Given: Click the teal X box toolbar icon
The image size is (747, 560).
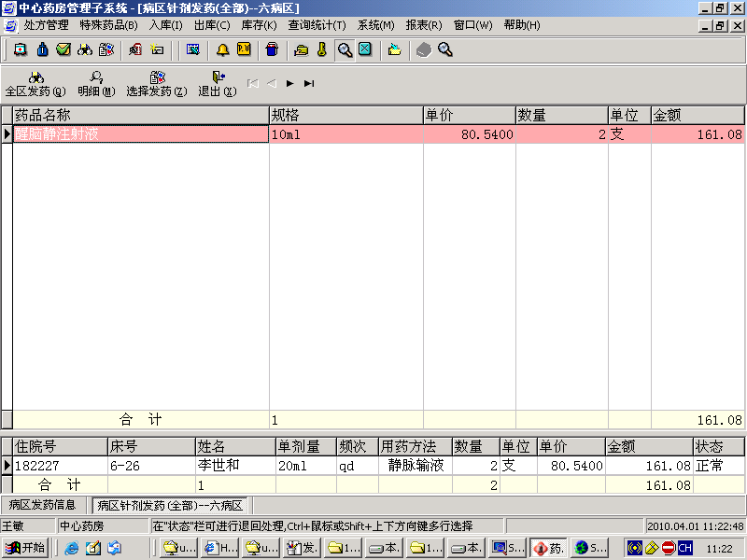Looking at the screenshot, I should 365,49.
